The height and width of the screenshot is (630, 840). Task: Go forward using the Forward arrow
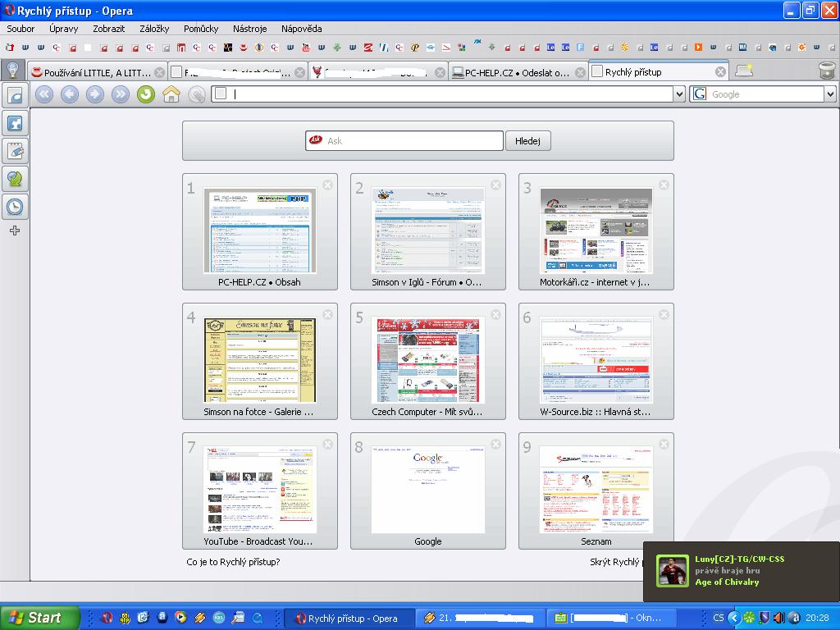tap(95, 94)
